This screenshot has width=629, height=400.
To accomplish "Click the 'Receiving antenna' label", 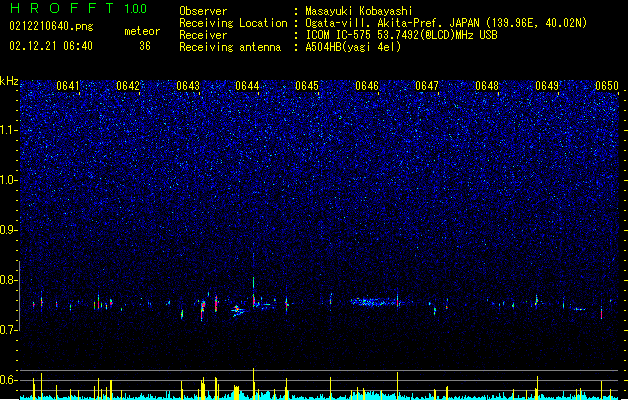I will (230, 47).
